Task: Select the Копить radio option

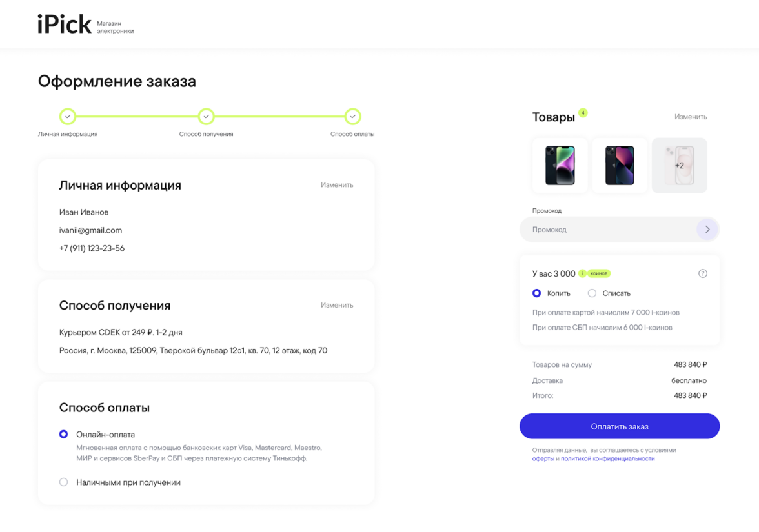Action: click(537, 293)
